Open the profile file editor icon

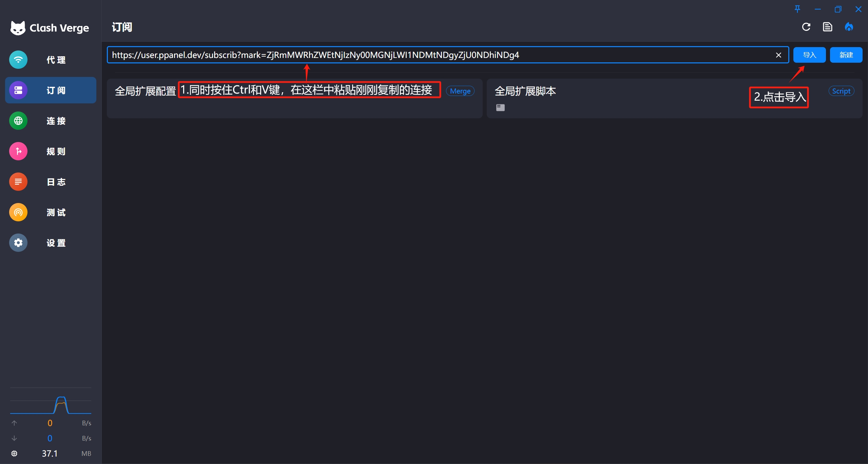827,27
